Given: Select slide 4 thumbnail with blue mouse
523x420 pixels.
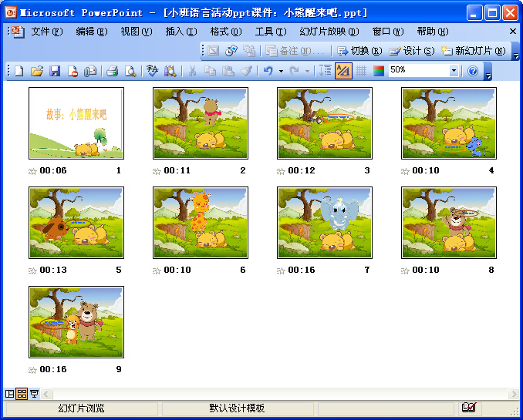Looking at the screenshot, I should 449,123.
